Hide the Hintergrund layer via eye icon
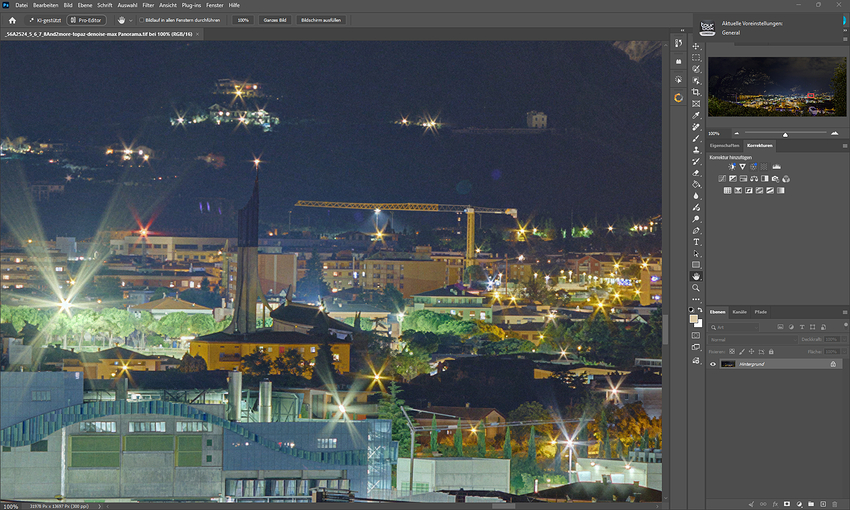The width and height of the screenshot is (850, 510). pos(713,364)
